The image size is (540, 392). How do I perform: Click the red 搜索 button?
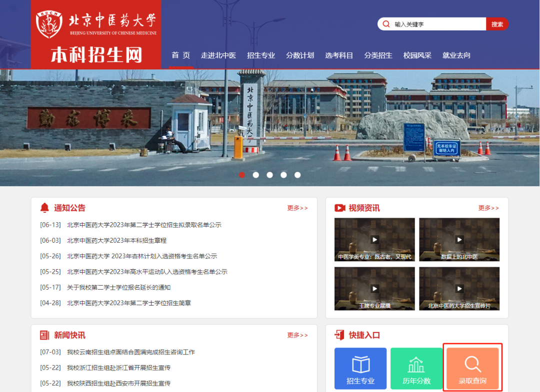click(x=497, y=24)
